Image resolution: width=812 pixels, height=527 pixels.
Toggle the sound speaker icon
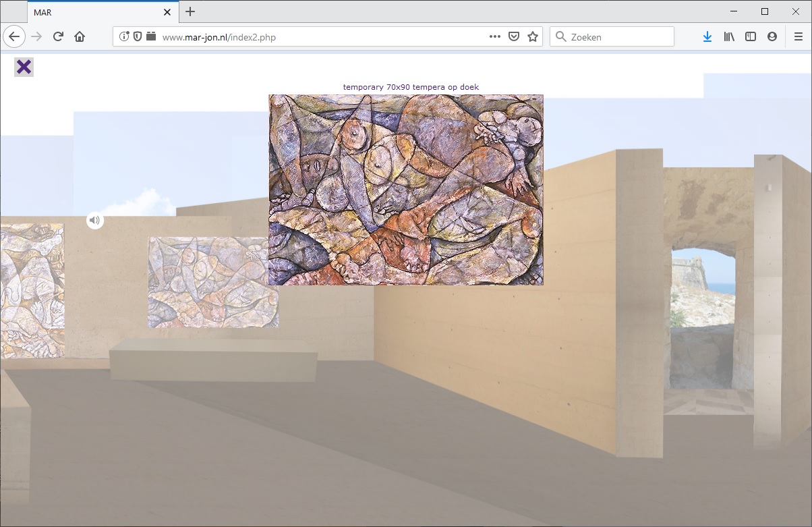[x=95, y=220]
